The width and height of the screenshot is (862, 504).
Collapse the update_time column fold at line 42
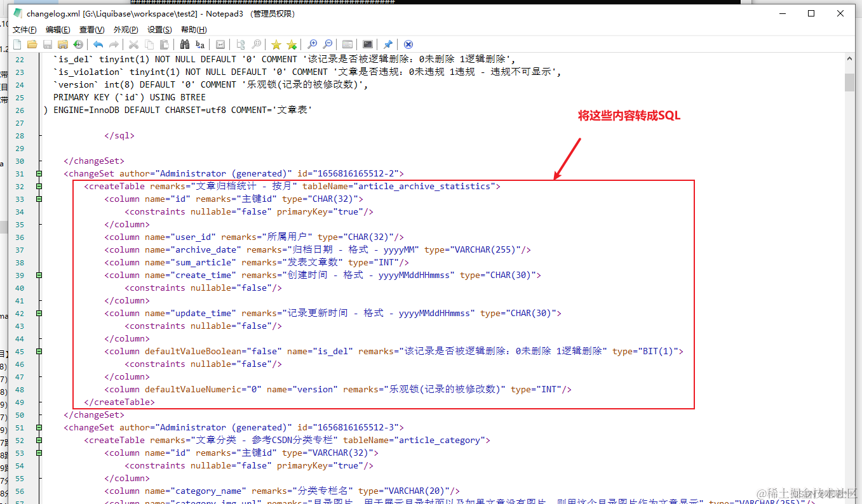coord(39,313)
